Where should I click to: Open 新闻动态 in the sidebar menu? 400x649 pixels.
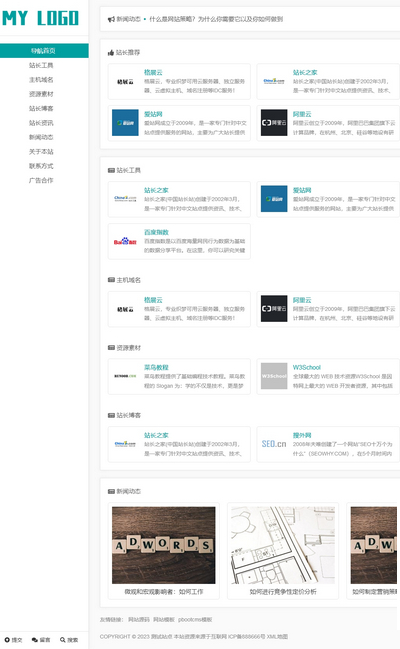tap(41, 137)
